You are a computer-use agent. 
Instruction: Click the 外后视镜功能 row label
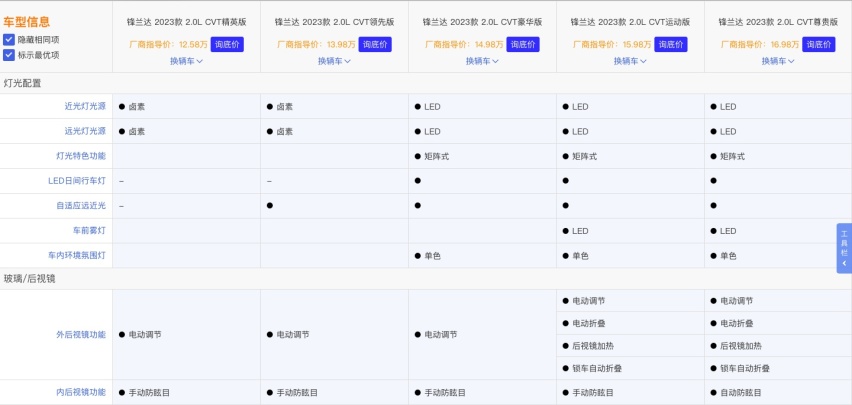(81, 335)
